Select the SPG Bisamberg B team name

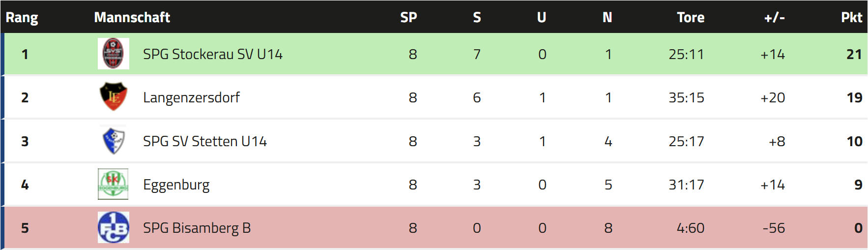[x=197, y=228]
